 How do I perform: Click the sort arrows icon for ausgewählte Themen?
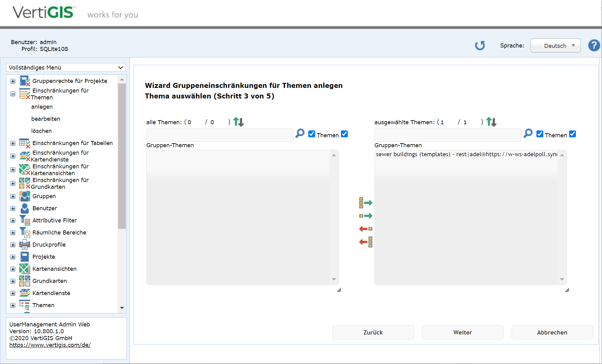[491, 122]
